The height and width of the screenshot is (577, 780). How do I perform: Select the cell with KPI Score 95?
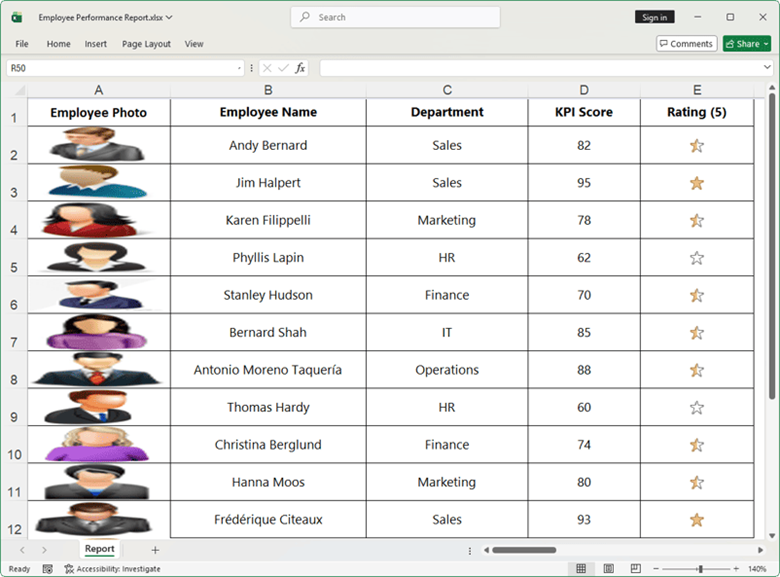[x=584, y=183]
